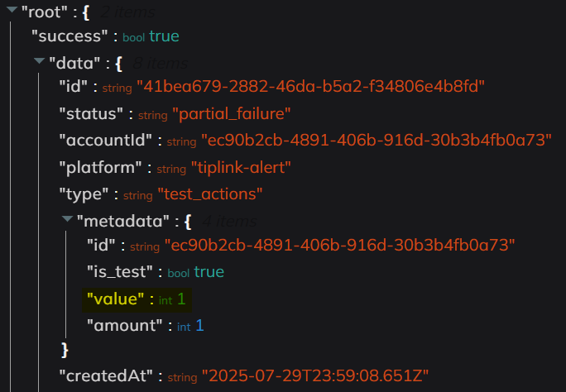Viewport: 566px width, 392px height.
Task: Select the "partial_failure" status value
Action: point(232,114)
